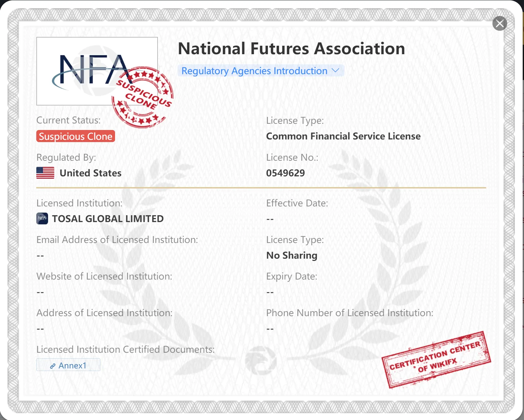Click the Expiry Date label

tap(292, 276)
